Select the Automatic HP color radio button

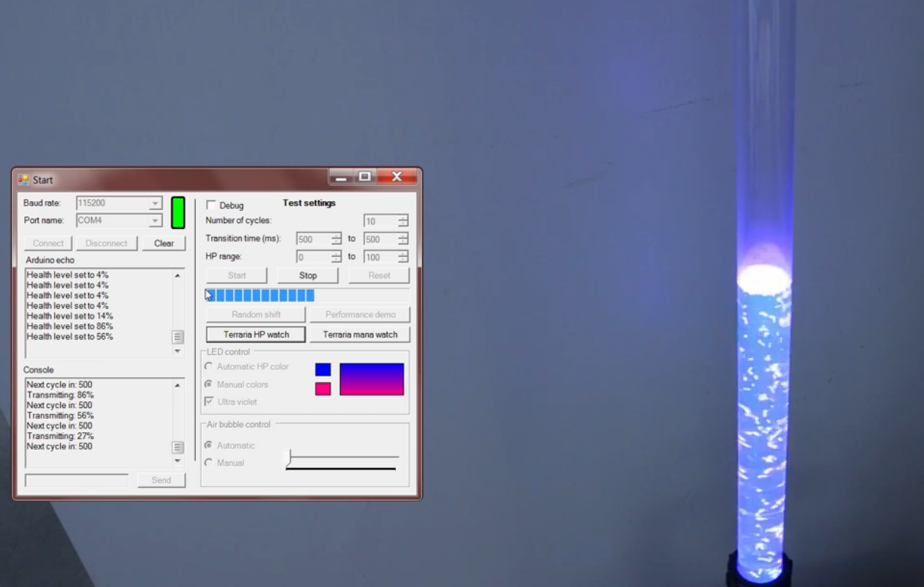coord(209,366)
